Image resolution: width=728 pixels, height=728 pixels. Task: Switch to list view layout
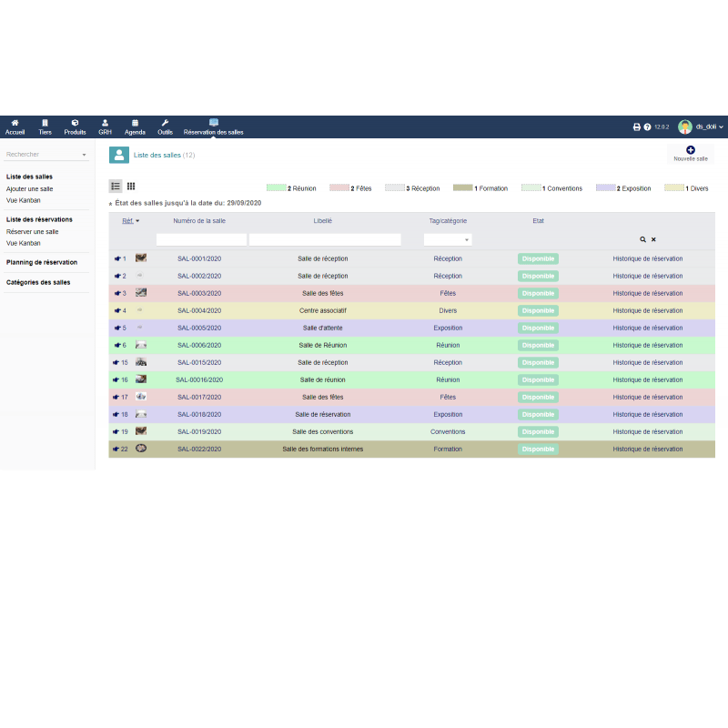pyautogui.click(x=116, y=186)
